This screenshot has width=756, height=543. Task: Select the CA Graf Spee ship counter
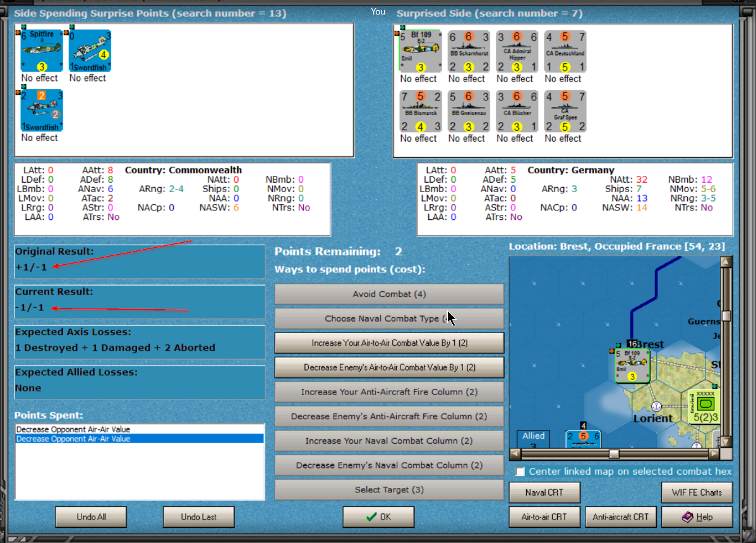[x=565, y=111]
